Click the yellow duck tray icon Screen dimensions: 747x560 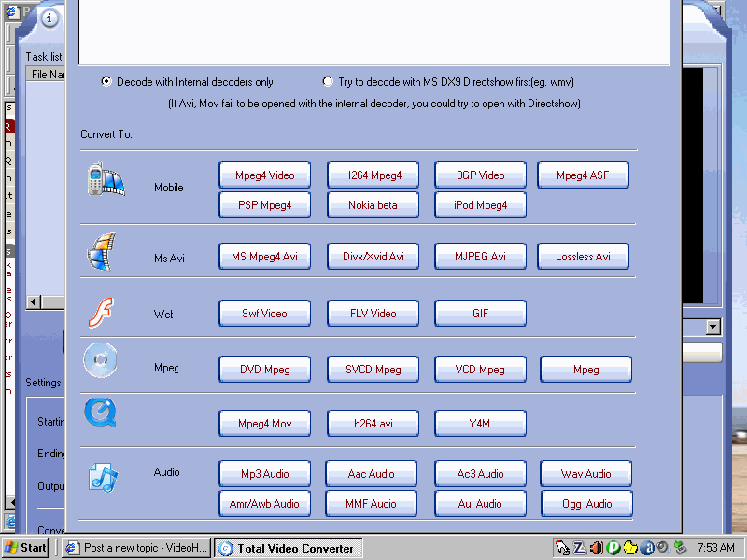630,548
